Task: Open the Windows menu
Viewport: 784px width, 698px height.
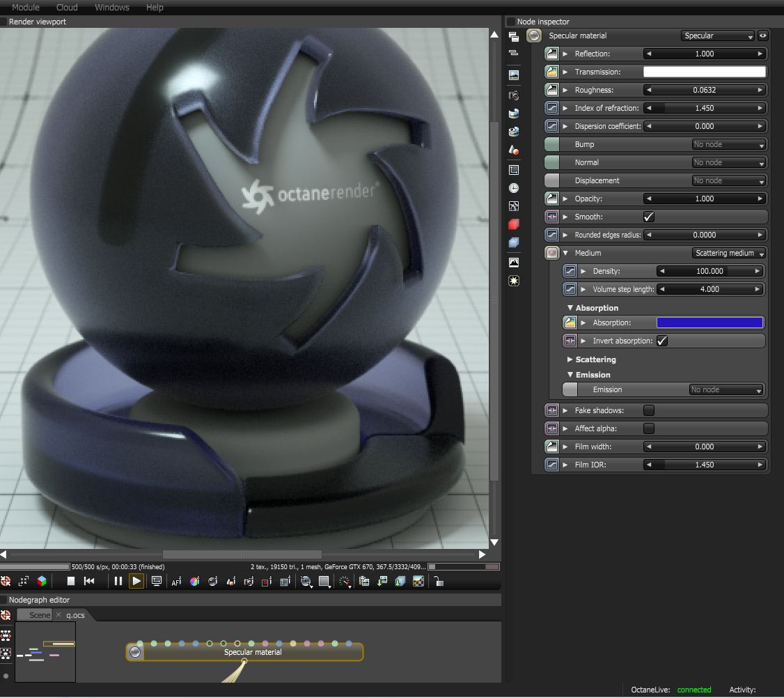Action: 112,8
